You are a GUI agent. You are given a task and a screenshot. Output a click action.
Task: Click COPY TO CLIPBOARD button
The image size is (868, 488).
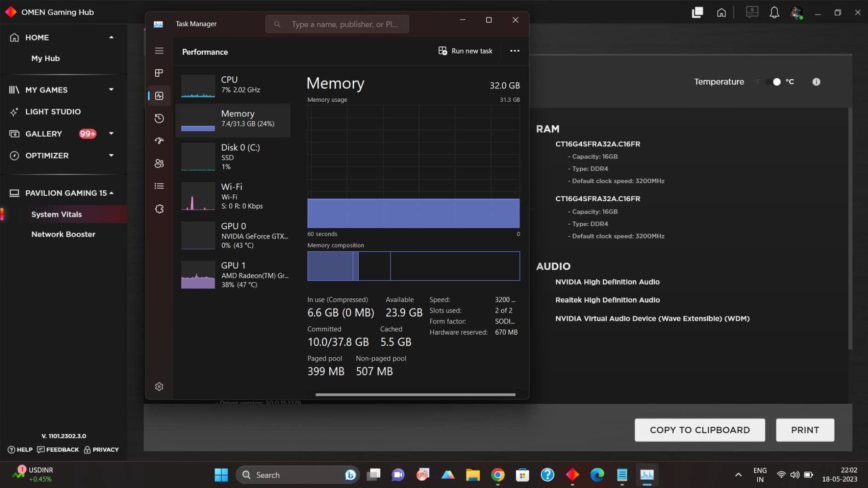[699, 430]
